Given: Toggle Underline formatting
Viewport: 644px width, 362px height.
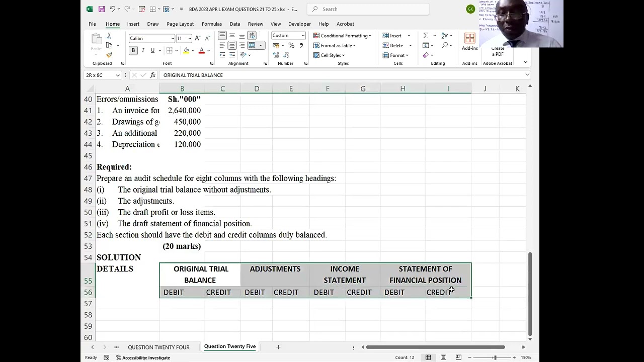Looking at the screenshot, I should [152, 50].
